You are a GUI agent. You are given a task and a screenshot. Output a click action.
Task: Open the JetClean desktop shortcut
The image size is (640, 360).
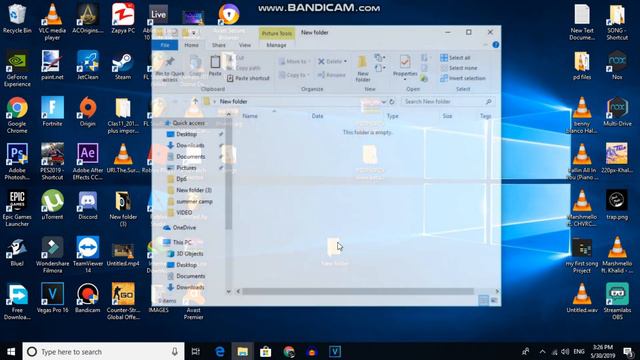point(88,65)
